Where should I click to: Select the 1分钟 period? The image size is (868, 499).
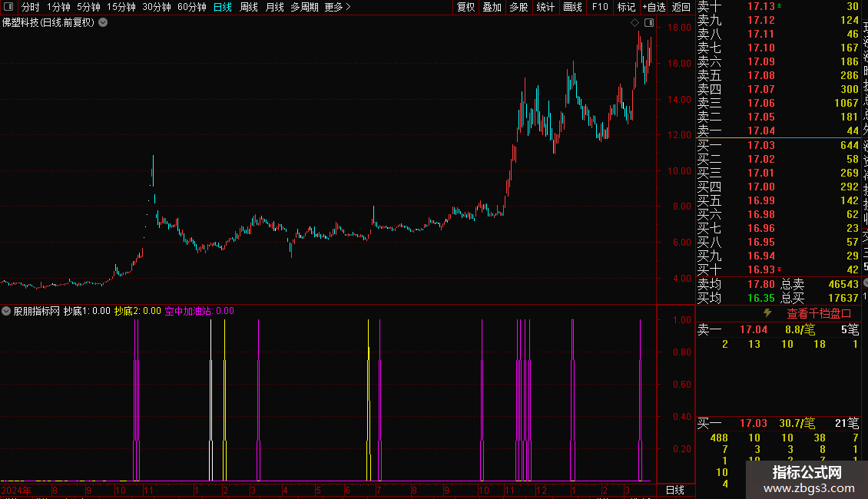[x=58, y=7]
